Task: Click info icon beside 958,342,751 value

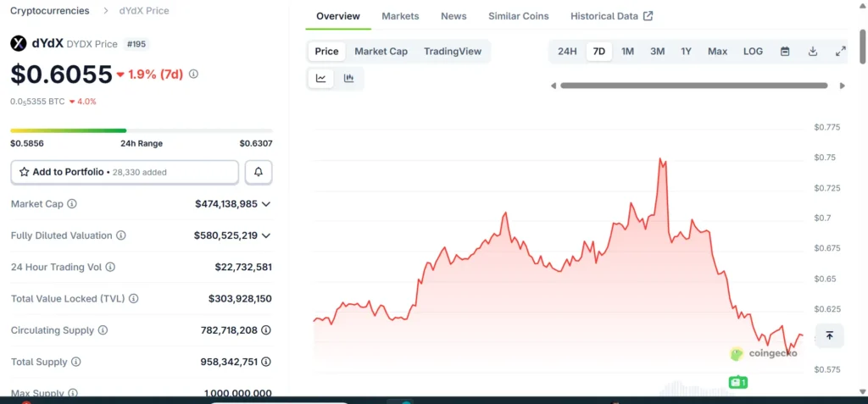Action: click(x=266, y=362)
